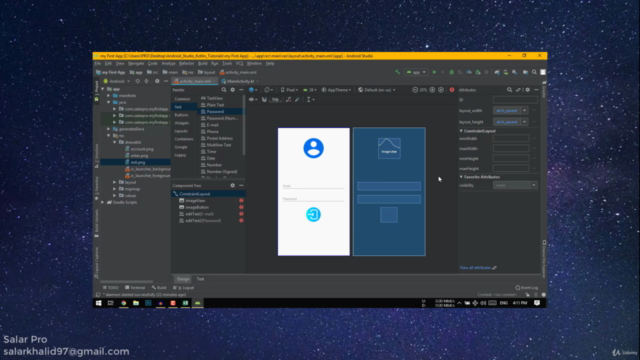The image size is (640, 360).
Task: Click Attributes panel gear icon
Action: [x=527, y=90]
